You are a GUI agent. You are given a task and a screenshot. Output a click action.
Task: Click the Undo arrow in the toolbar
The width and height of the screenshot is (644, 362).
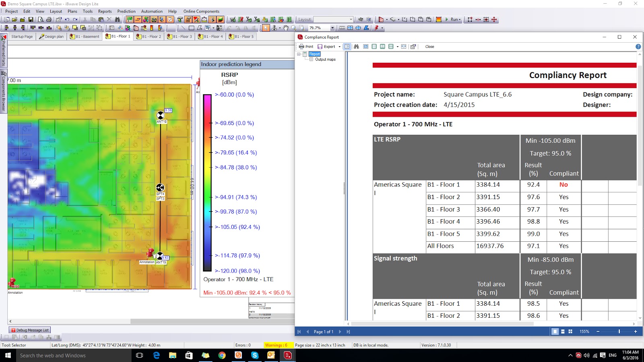tap(67, 19)
